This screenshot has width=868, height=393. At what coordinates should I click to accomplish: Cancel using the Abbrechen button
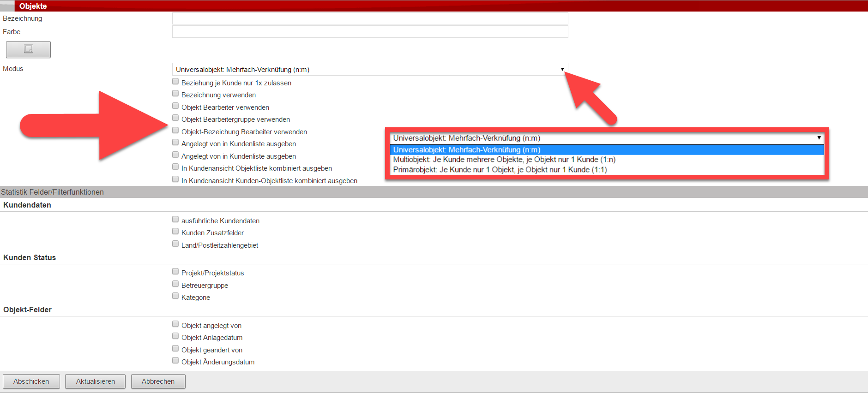(x=158, y=381)
